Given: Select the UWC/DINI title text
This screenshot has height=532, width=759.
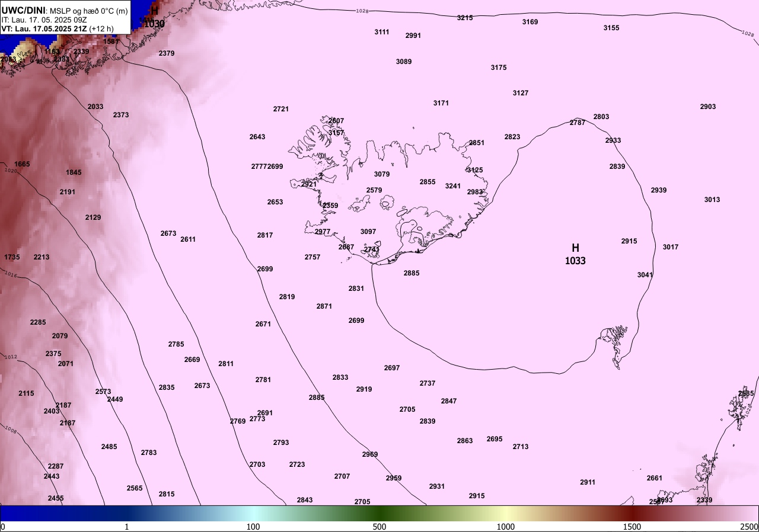Looking at the screenshot, I should [x=23, y=10].
